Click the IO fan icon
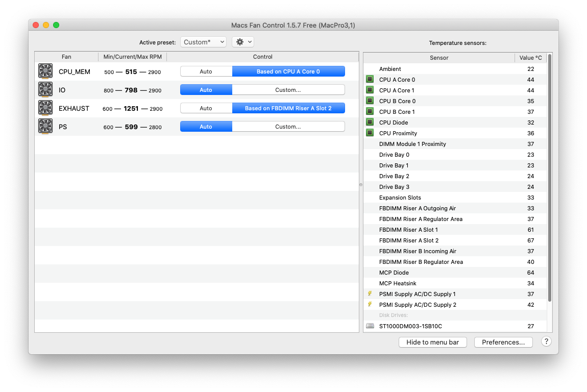587x392 pixels. [45, 89]
